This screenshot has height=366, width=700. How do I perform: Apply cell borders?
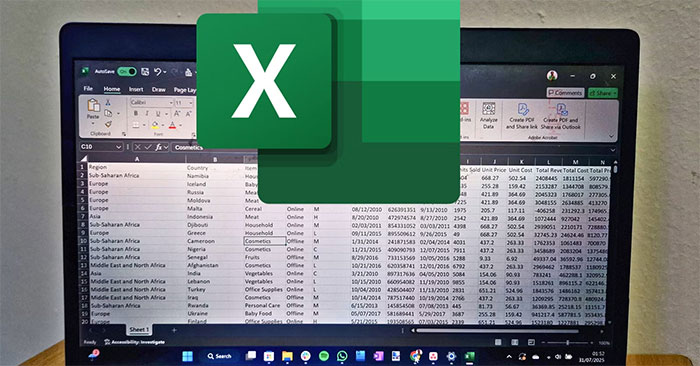136,125
